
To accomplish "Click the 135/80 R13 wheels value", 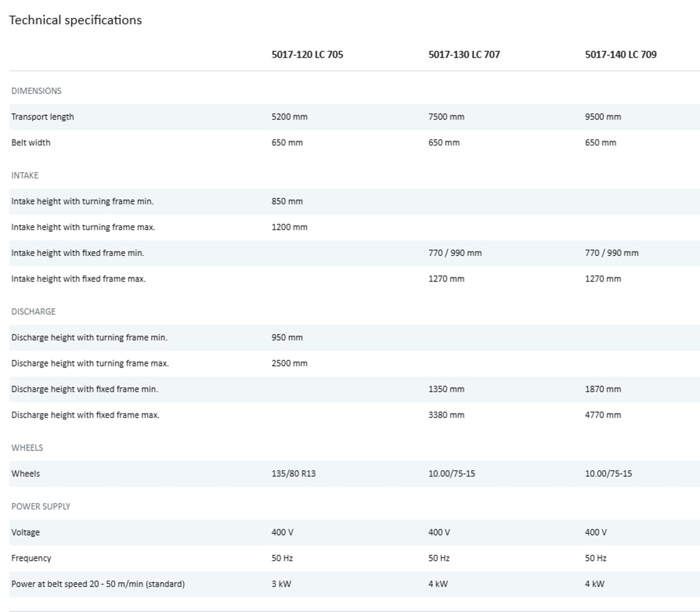I will (293, 473).
